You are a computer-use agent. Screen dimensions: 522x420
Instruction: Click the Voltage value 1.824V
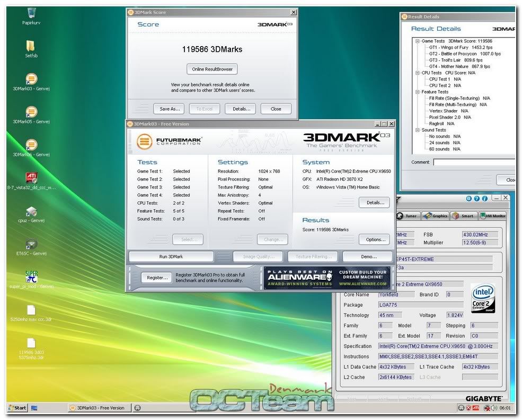(455, 315)
